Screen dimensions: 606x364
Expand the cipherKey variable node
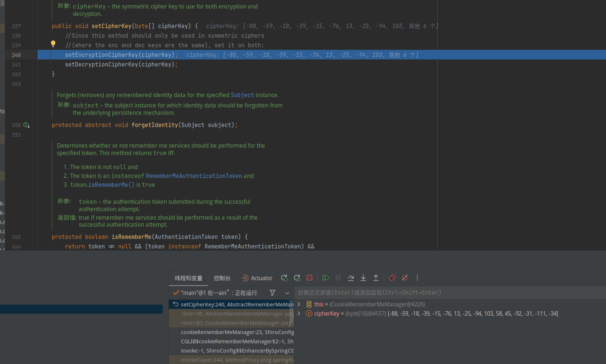(299, 313)
